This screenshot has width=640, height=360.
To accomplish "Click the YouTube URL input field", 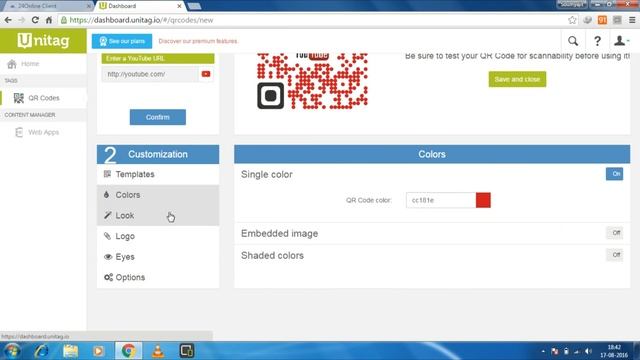I will coord(150,74).
